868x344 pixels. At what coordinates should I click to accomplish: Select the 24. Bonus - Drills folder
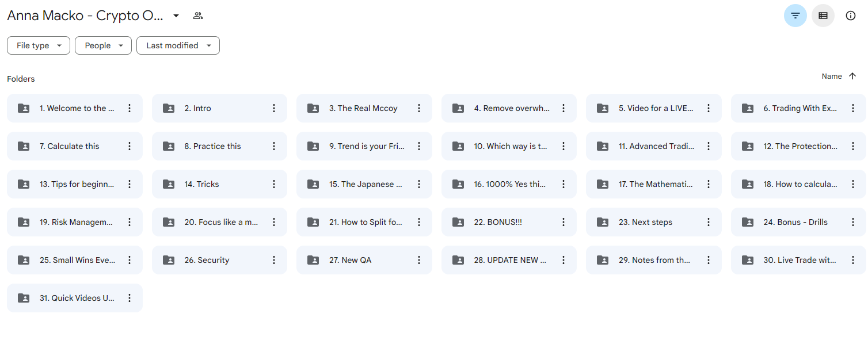(x=798, y=222)
